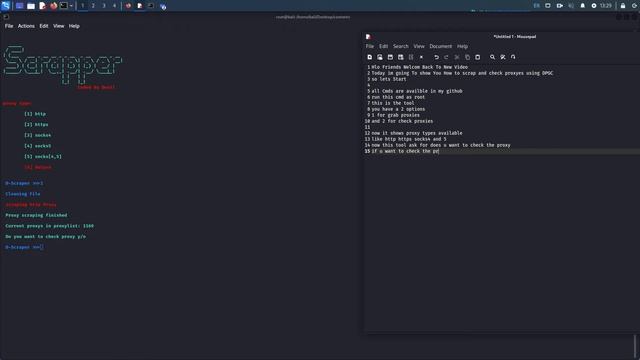Click the volume icon in system tray
Image resolution: width=640 pixels, height=360 pixels.
pyautogui.click(x=571, y=6)
